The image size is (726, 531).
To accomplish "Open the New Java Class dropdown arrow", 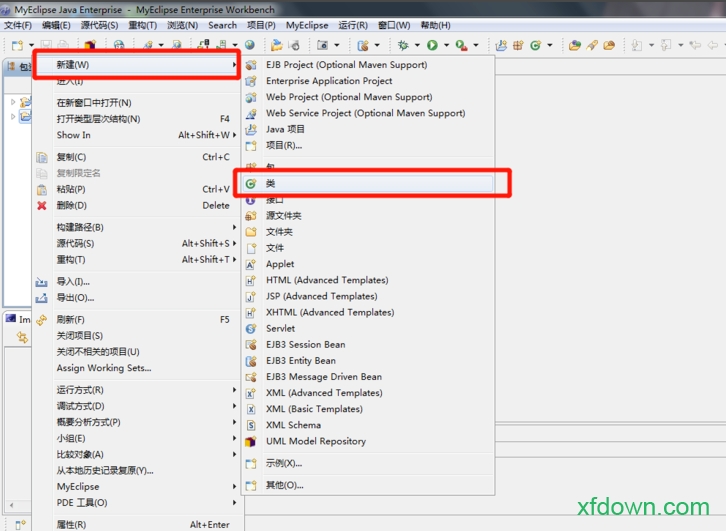I will pyautogui.click(x=550, y=45).
